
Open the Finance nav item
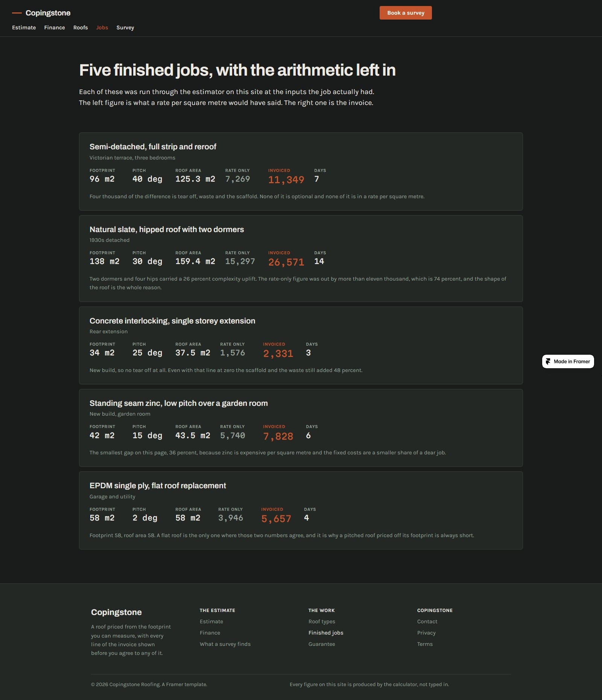pos(55,27)
